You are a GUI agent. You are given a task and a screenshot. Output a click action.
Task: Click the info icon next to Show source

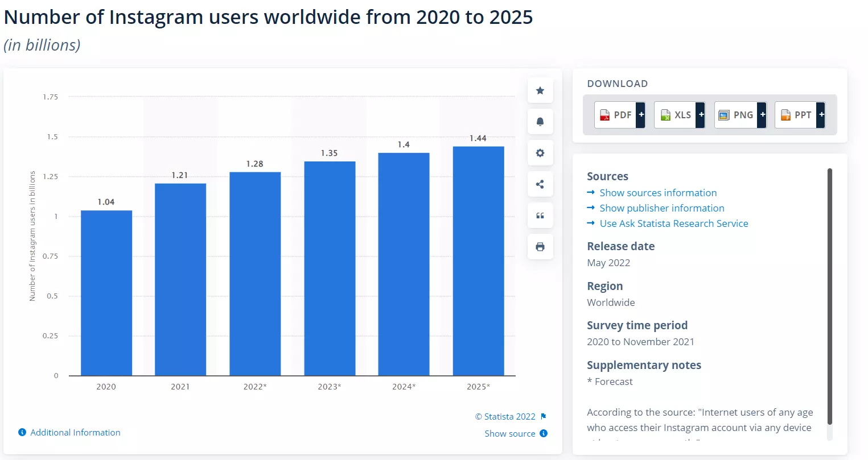click(544, 433)
